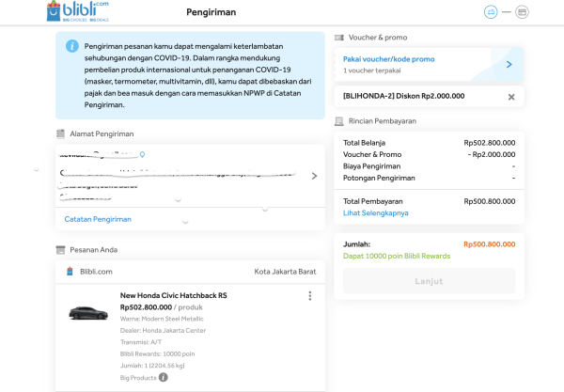This screenshot has height=392, width=564.
Task: Click the Blibli.com seller name
Action: tap(96, 272)
